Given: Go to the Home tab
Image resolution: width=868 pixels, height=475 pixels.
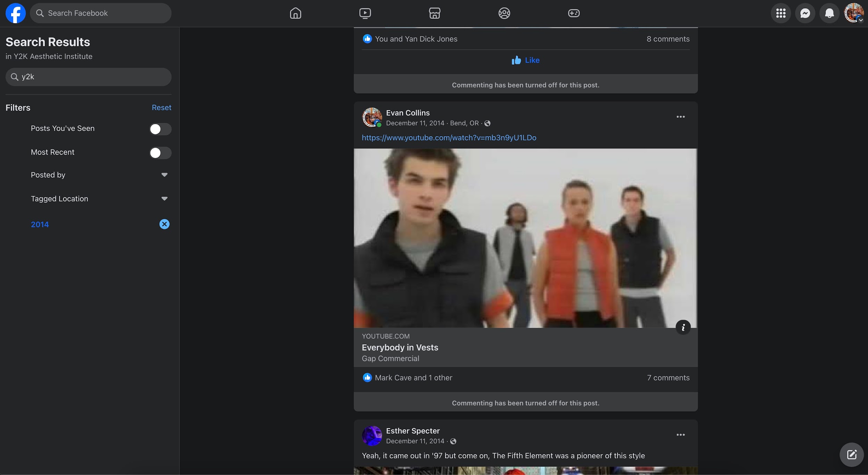Looking at the screenshot, I should 295,13.
